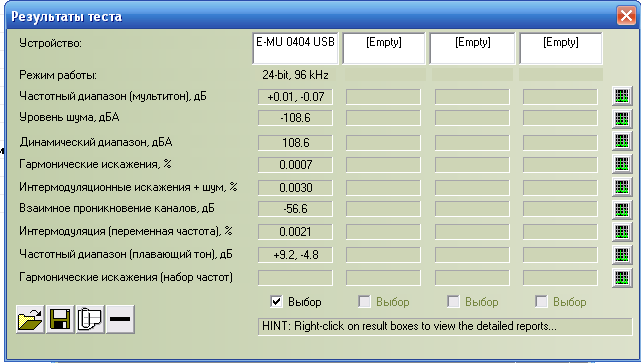Viewport: 641px width, 363px height.
Task: Open graph for Гармонические искажения, % row
Action: [x=622, y=164]
